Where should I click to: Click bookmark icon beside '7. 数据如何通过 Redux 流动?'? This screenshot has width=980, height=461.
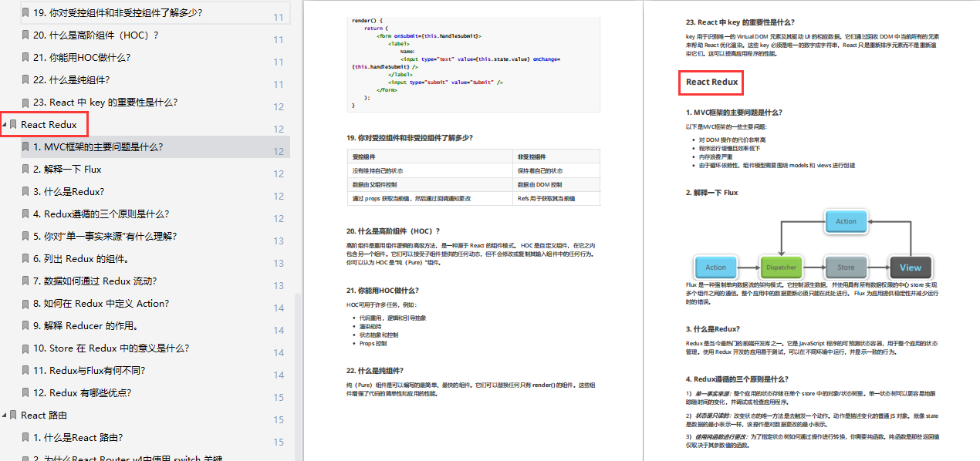[x=25, y=281]
